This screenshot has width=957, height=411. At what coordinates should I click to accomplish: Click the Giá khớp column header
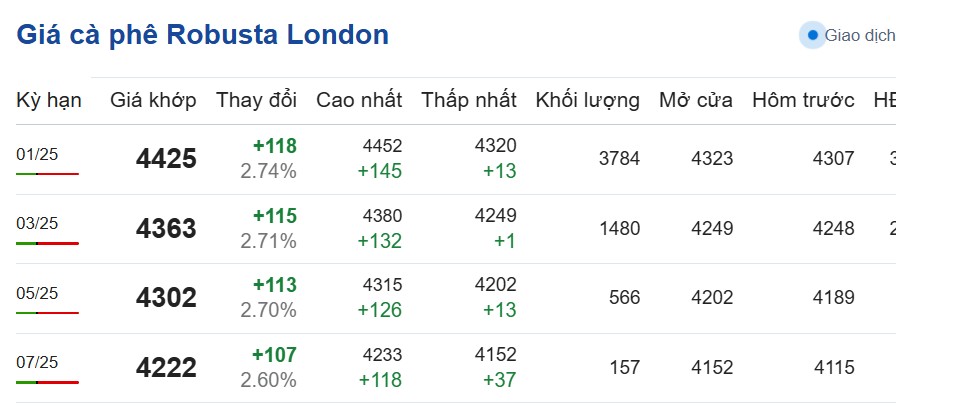click(153, 100)
